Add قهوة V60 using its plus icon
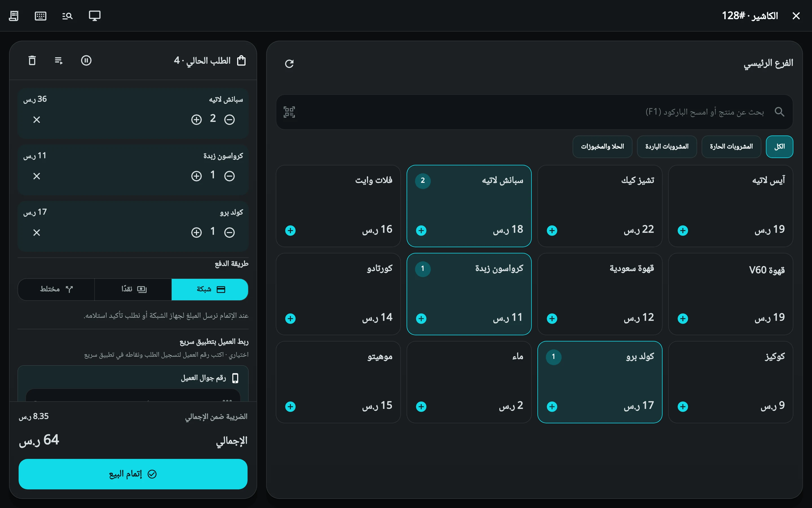 click(683, 319)
